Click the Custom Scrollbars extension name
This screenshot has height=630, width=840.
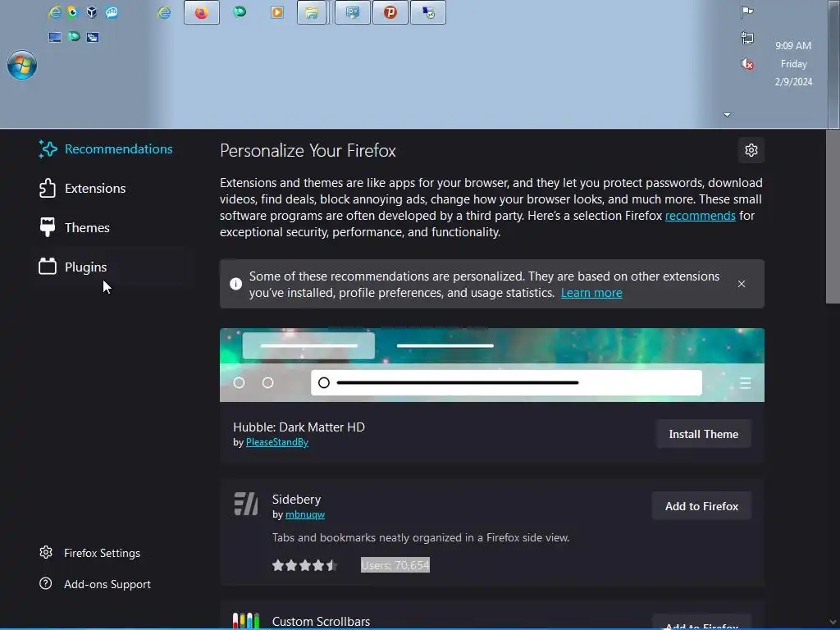point(321,622)
